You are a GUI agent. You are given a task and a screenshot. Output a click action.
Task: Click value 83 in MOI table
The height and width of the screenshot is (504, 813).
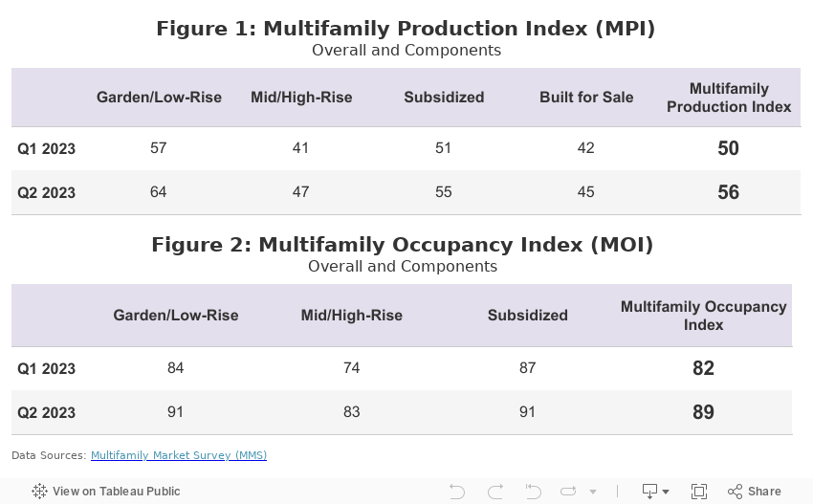[x=352, y=411]
